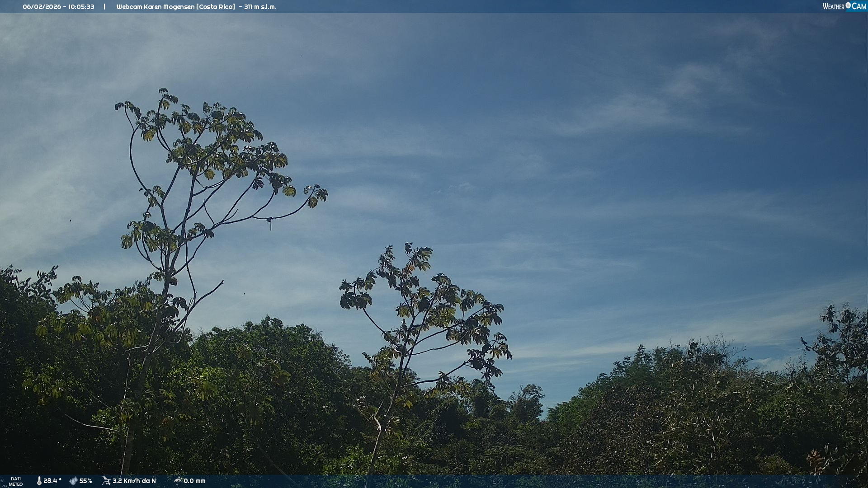868x488 pixels.
Task: Click the word WEATHER in the logo
Action: coord(833,6)
